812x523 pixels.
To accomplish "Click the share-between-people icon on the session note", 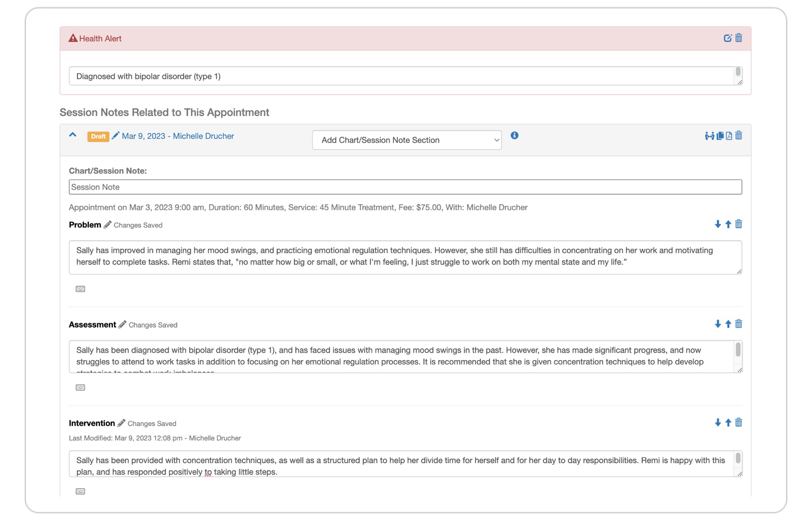I will (709, 136).
